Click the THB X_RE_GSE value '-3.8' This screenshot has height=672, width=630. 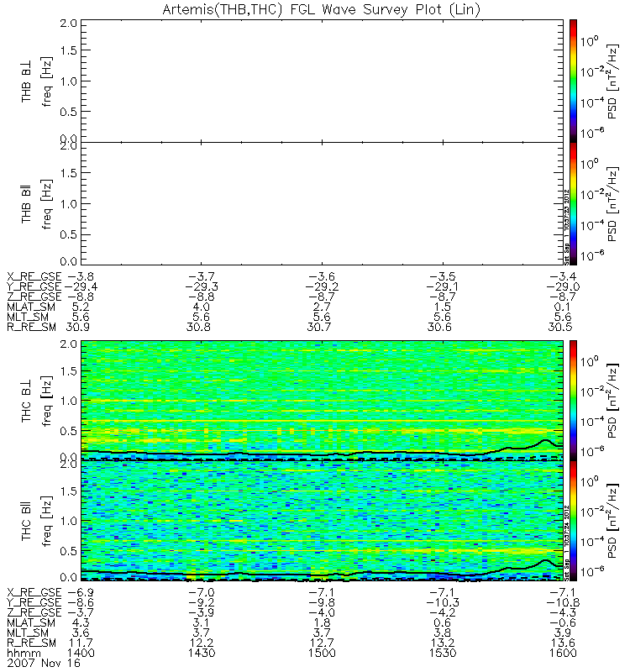click(x=80, y=276)
